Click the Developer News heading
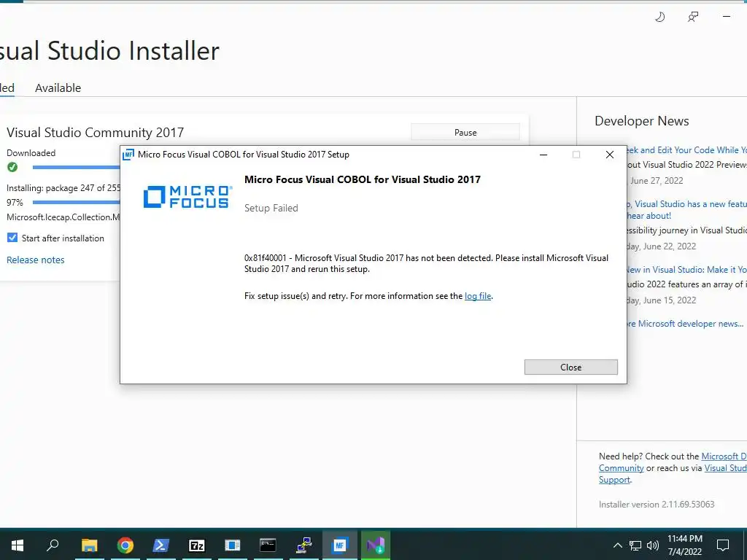The width and height of the screenshot is (747, 560). point(642,121)
